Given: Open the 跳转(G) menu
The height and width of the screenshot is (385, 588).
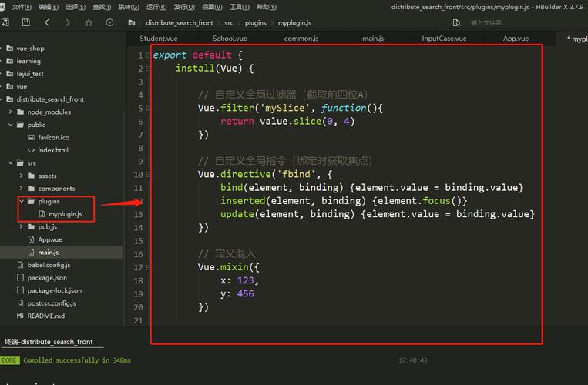Looking at the screenshot, I should coord(128,7).
